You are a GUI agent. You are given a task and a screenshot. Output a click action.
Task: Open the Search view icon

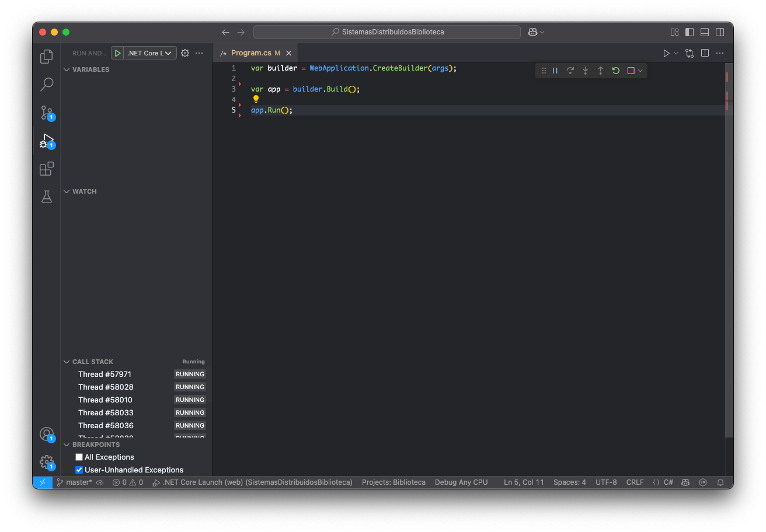point(47,85)
